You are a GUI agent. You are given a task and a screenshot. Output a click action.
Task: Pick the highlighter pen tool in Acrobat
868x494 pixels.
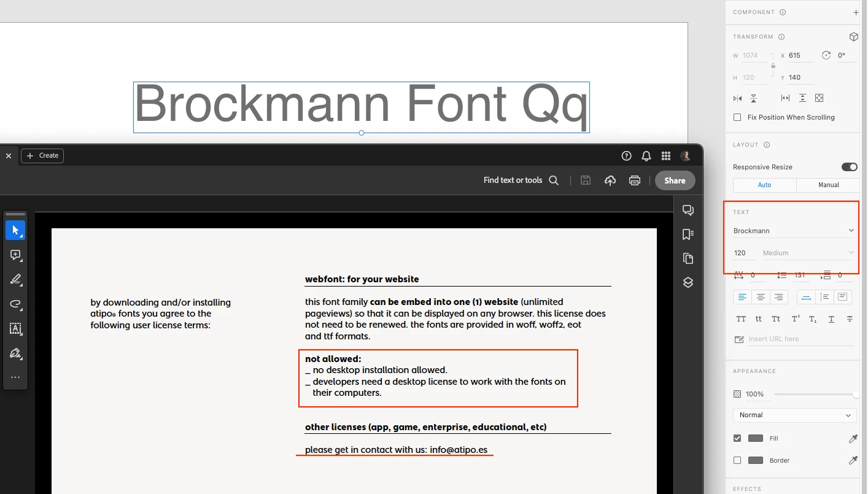(15, 279)
